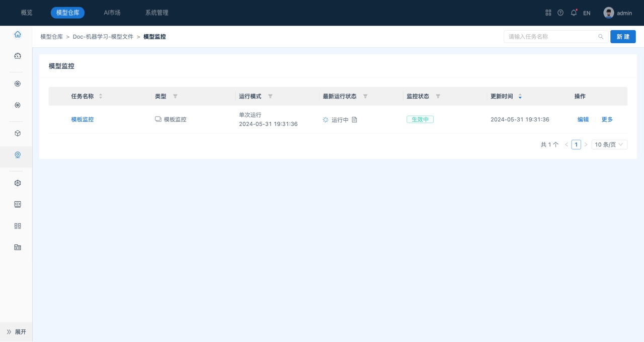Open the apps grid icon in header
Screen dimensions: 644x342
click(x=548, y=13)
